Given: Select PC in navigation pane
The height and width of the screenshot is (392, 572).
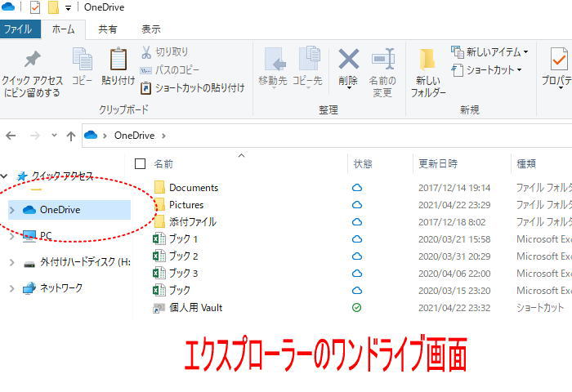Looking at the screenshot, I should [46, 235].
